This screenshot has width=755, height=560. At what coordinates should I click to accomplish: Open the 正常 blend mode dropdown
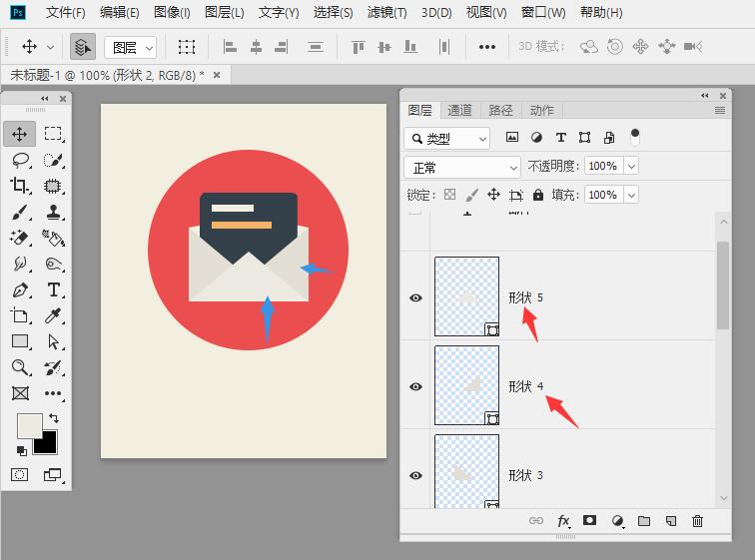[463, 167]
